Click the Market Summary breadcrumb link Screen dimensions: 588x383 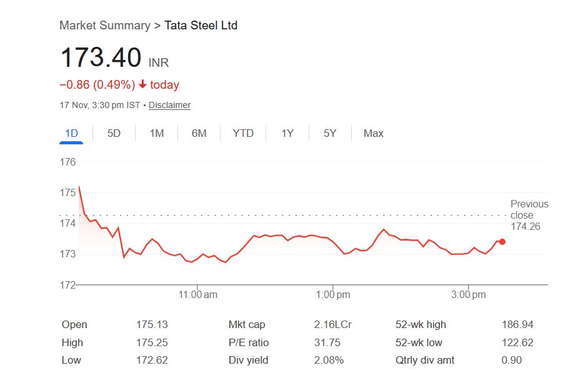pyautogui.click(x=104, y=26)
